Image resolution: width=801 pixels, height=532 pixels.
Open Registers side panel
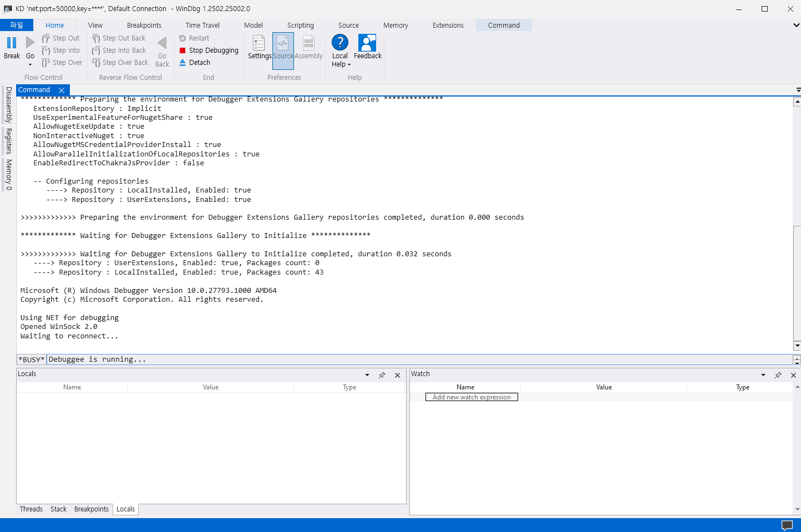tap(8, 141)
